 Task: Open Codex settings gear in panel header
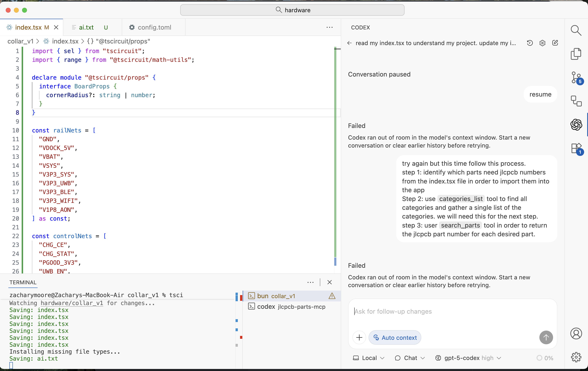[542, 43]
